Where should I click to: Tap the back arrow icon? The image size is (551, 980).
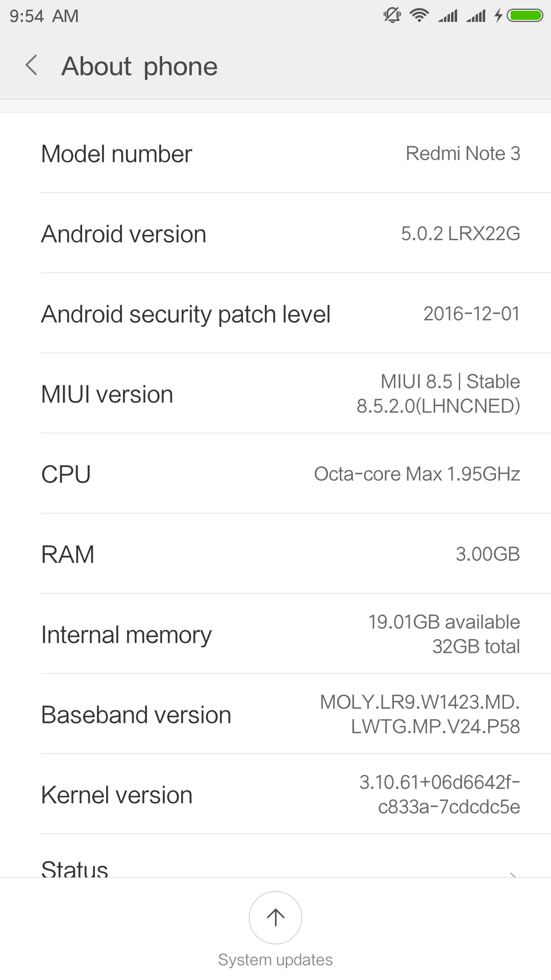(x=32, y=66)
